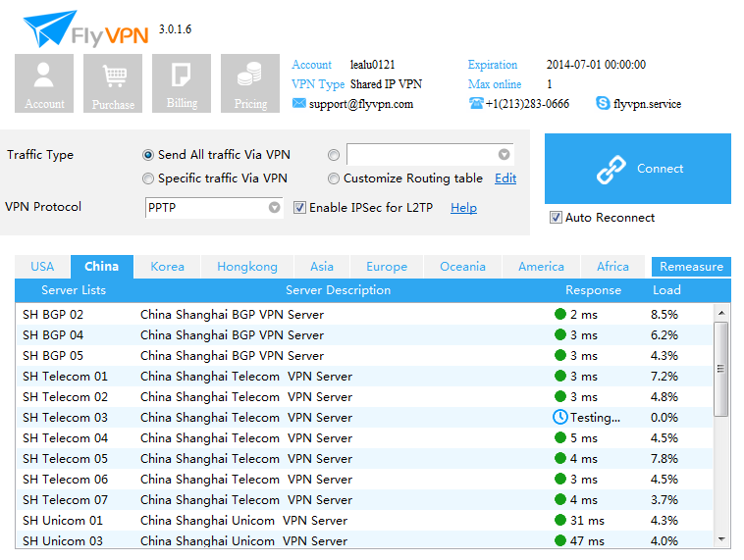Viewport: 744px width, 560px height.
Task: Click the expiration date 2014-07-01 00:00:00
Action: click(x=596, y=65)
